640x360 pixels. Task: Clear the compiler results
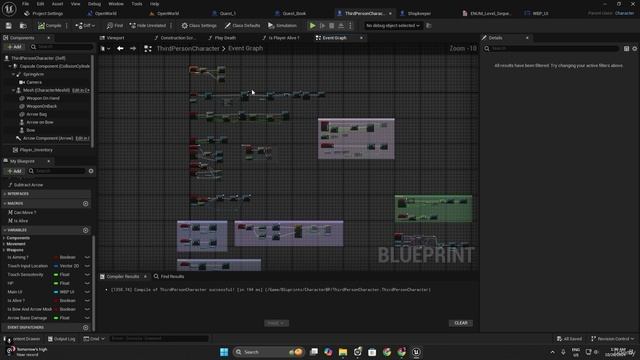click(461, 323)
